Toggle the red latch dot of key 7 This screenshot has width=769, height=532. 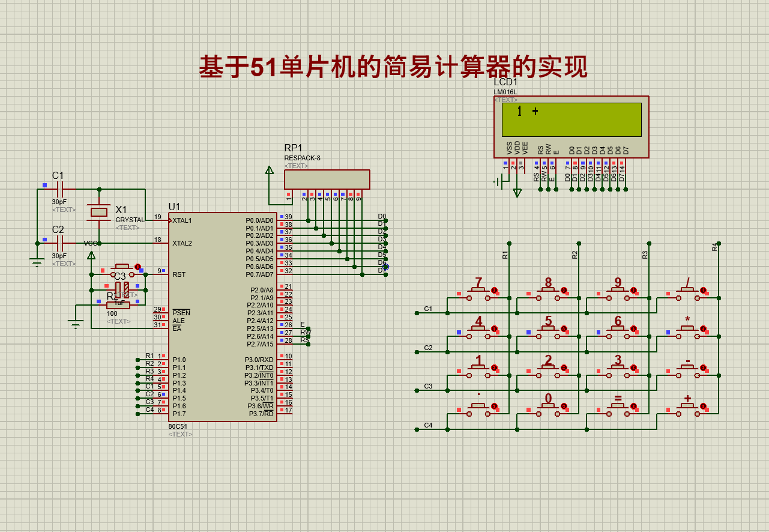pyautogui.click(x=495, y=291)
